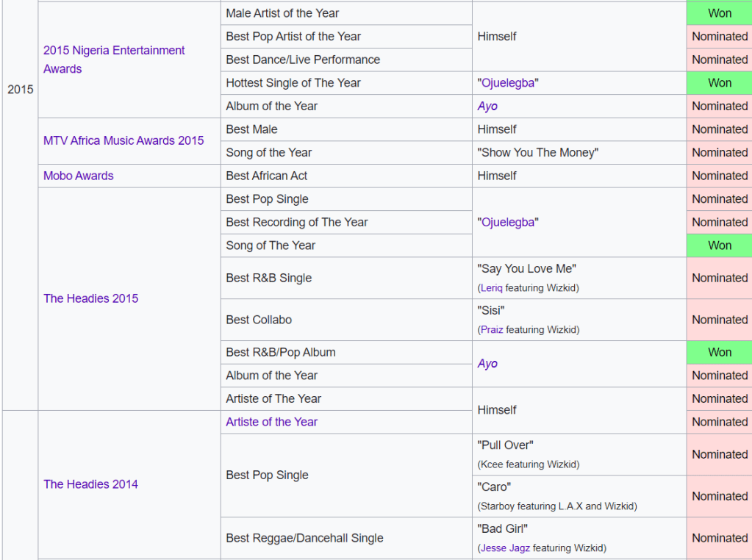Open the MTV Africa Music Awards 2015 link
The height and width of the screenshot is (560, 752).
(x=123, y=140)
